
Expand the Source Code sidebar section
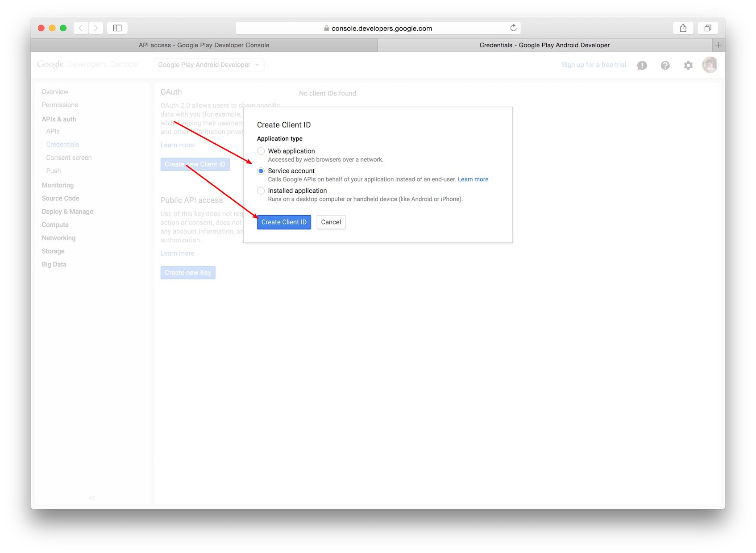point(60,198)
